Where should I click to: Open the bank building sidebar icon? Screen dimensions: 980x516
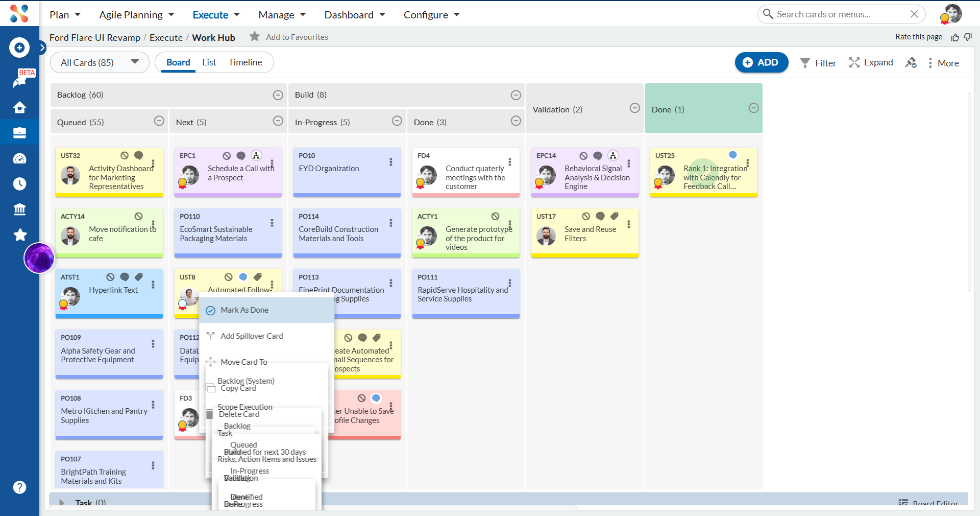[x=19, y=209]
